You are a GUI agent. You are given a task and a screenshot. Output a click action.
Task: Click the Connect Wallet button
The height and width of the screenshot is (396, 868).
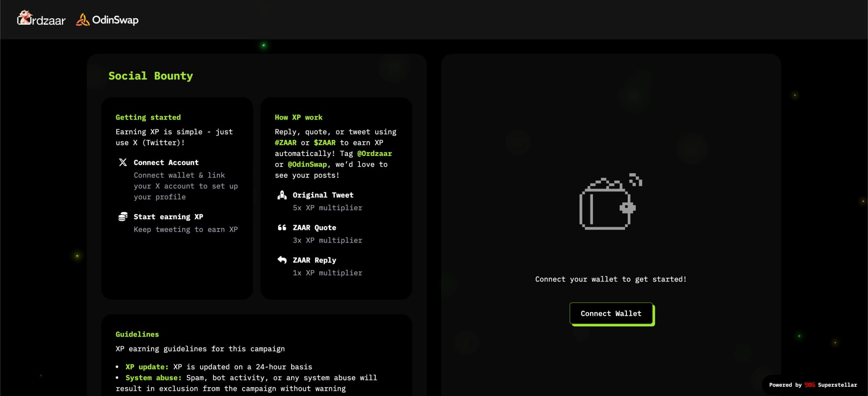point(611,314)
